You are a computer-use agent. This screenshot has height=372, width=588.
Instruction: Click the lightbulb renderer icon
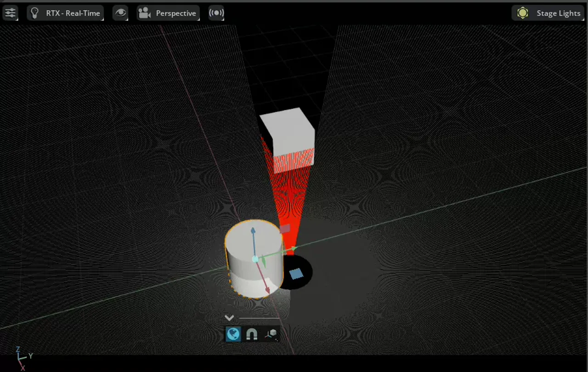[35, 13]
